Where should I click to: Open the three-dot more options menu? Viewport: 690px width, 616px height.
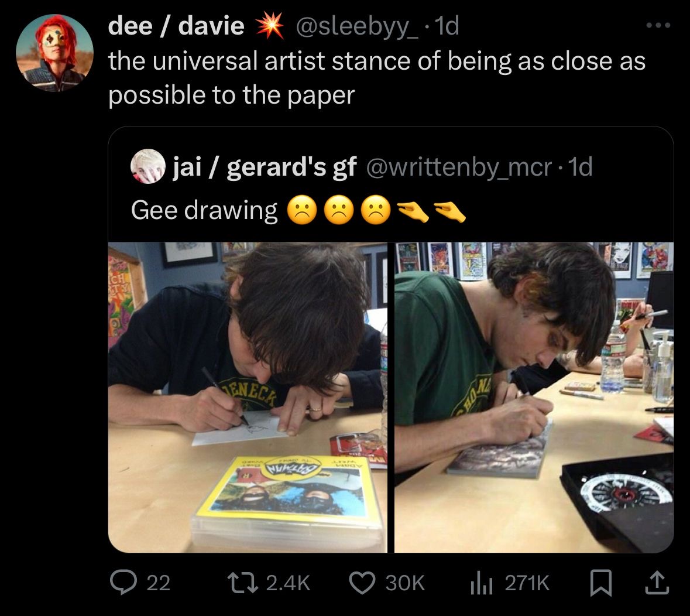click(658, 26)
